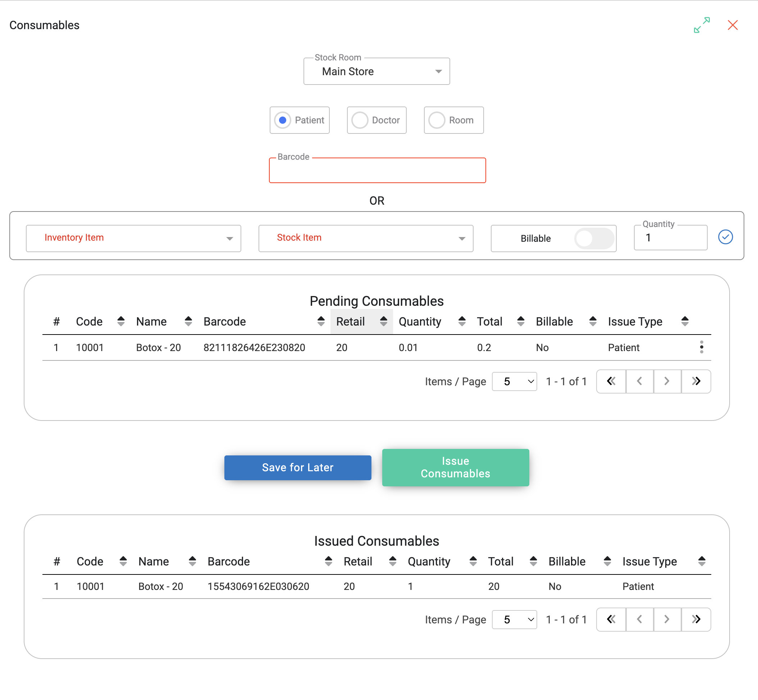The image size is (758, 700).
Task: Expand the Inventory Item dropdown
Action: (x=133, y=238)
